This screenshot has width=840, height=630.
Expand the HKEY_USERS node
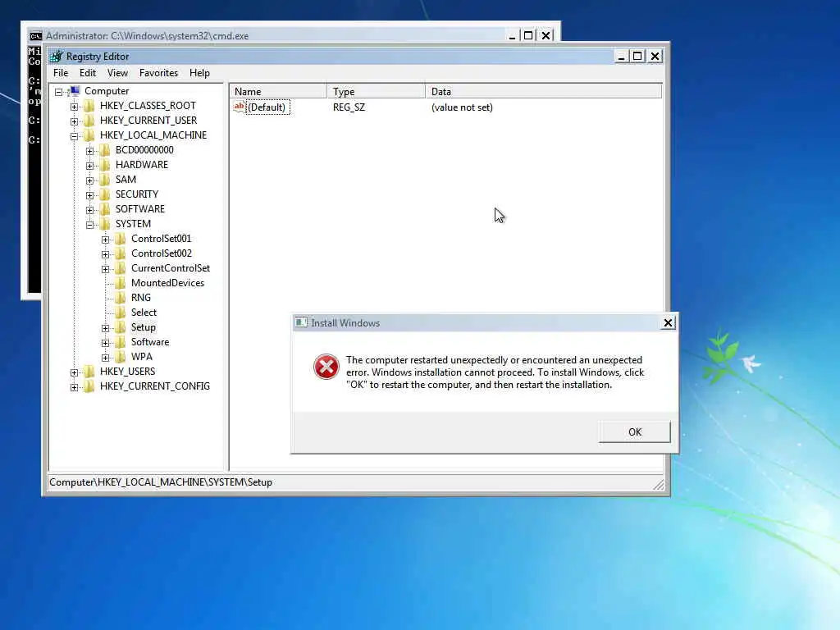pos(74,372)
